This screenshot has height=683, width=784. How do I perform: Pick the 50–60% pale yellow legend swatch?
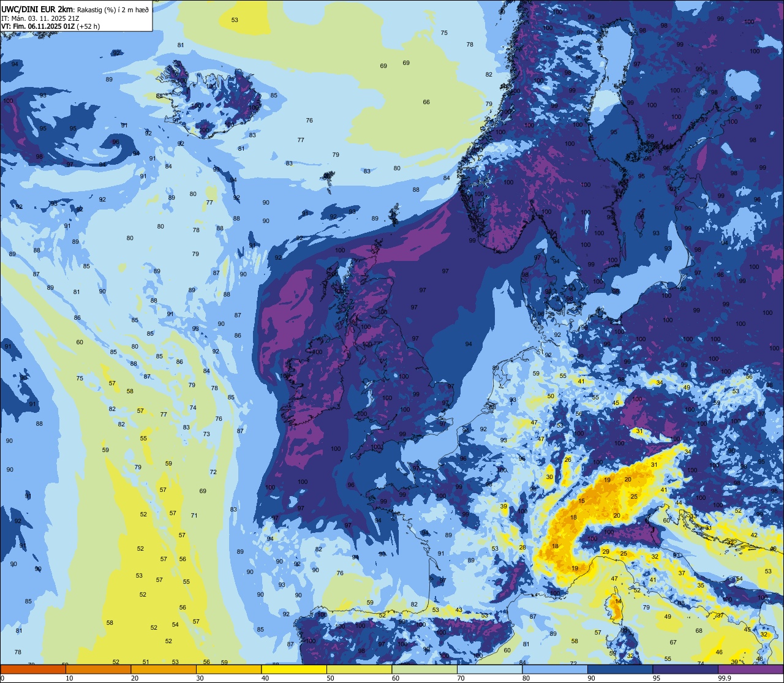coord(359,669)
